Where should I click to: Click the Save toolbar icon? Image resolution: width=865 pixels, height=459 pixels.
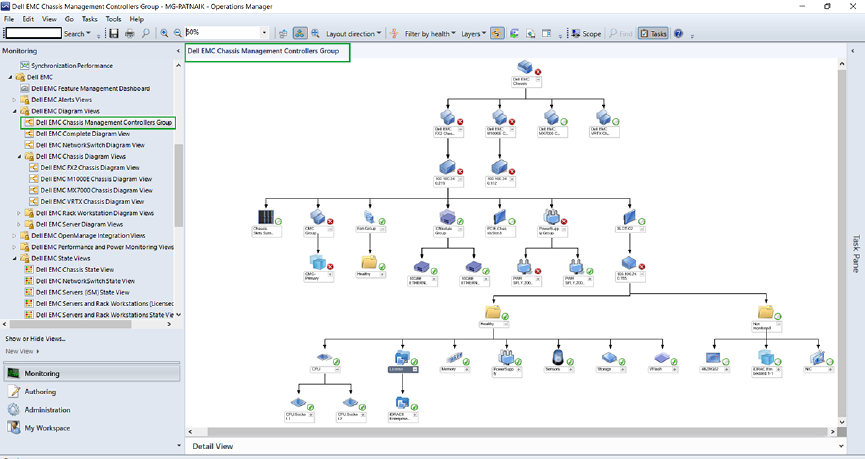pos(114,34)
